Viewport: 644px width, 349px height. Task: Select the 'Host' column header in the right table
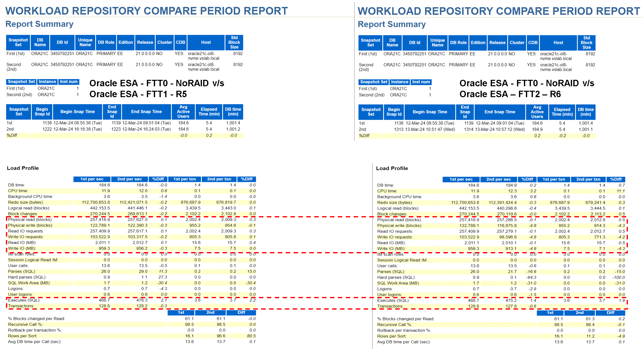tap(558, 43)
